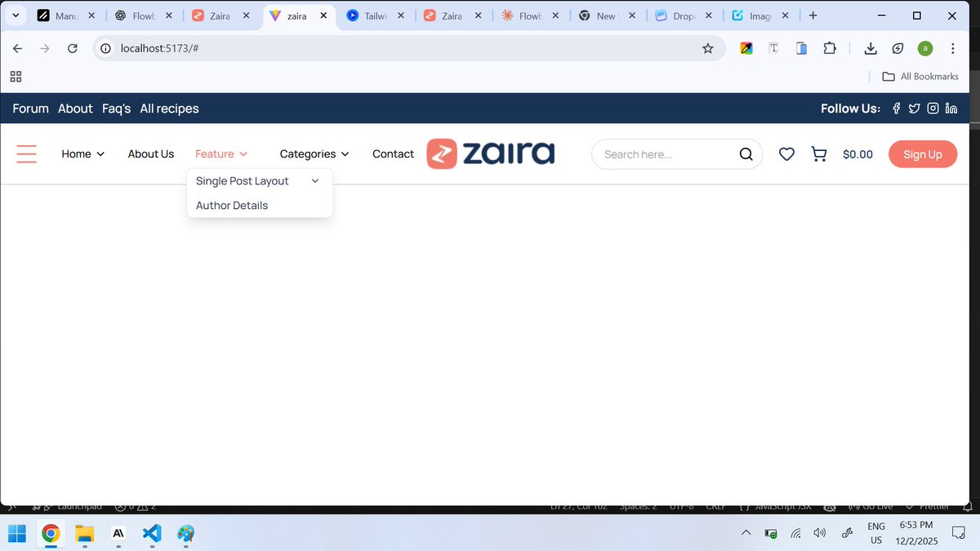Switch to the Tailwind browser tab

pyautogui.click(x=372, y=15)
